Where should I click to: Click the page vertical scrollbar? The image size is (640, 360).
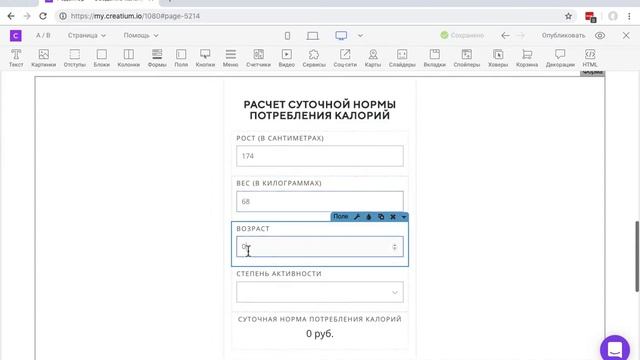point(637,256)
